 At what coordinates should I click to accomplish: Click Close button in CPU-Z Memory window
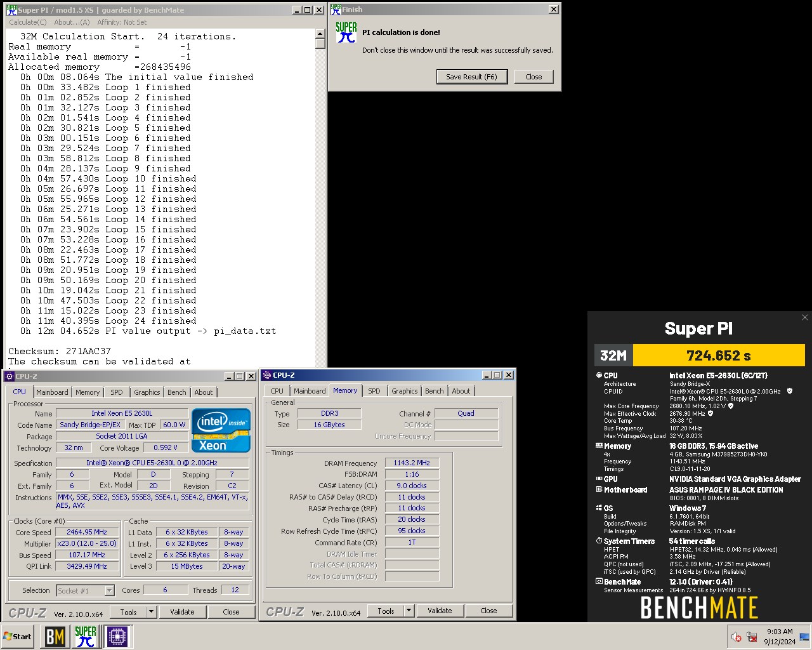[x=488, y=611]
